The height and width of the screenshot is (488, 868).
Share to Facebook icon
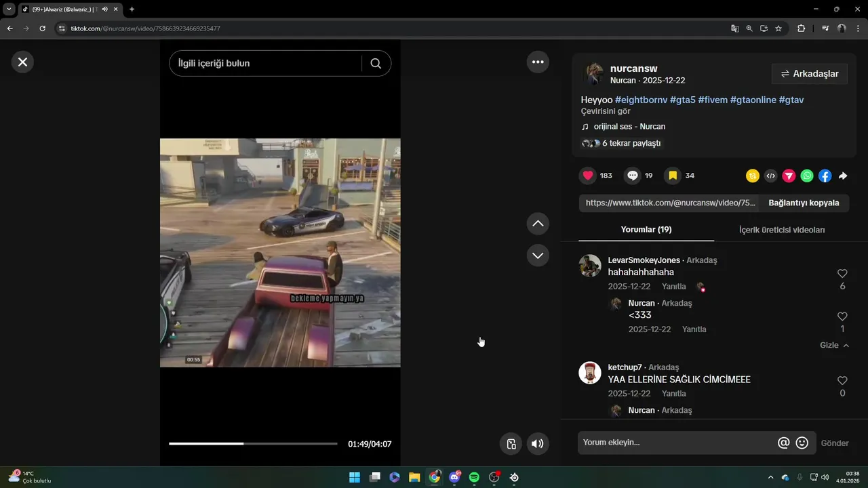click(x=825, y=176)
